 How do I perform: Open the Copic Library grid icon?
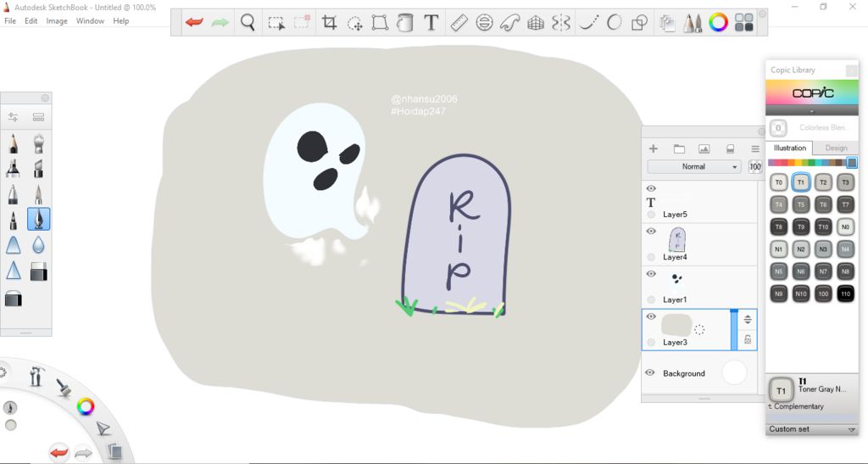coord(744,23)
